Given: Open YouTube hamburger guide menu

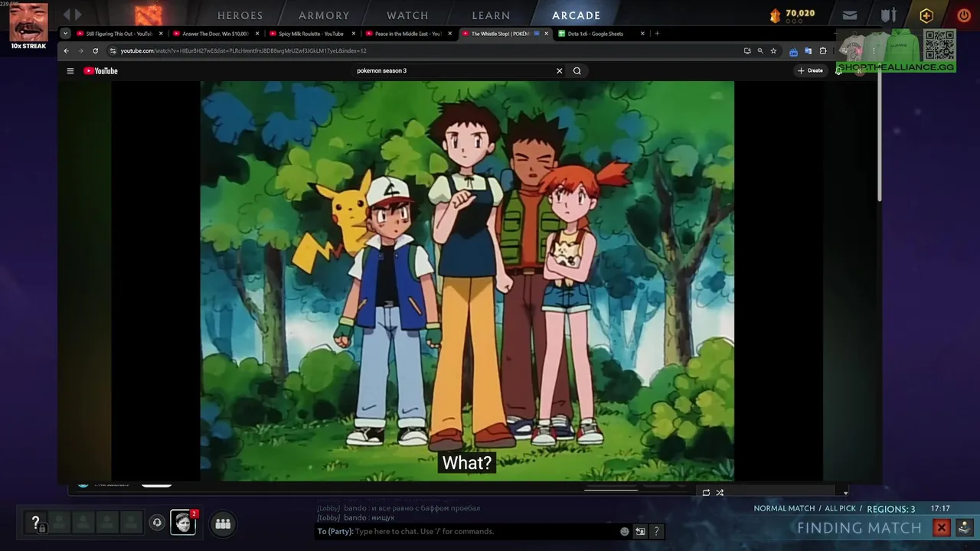Looking at the screenshot, I should 70,70.
